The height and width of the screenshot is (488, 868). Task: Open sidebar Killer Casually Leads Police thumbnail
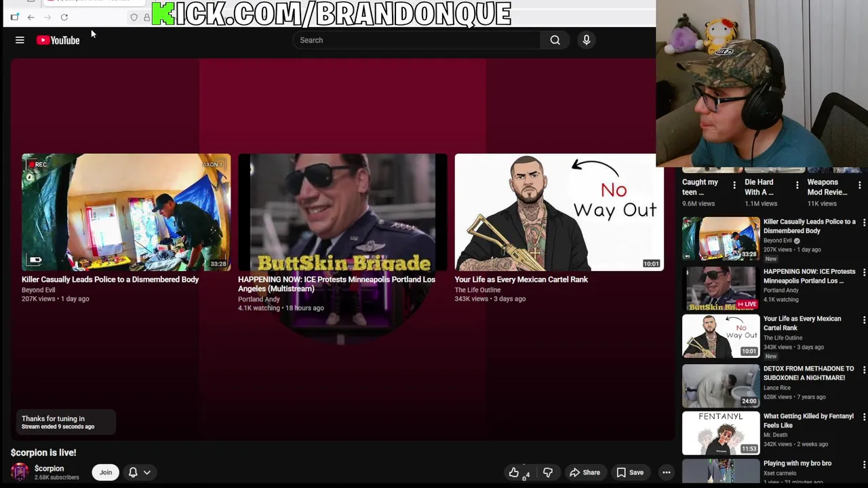(x=721, y=239)
